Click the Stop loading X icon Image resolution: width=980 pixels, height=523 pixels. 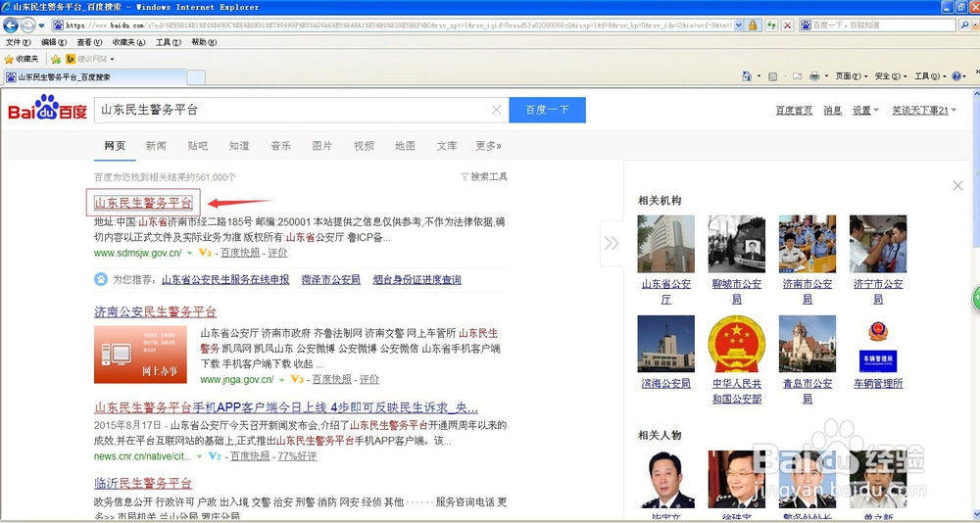click(x=787, y=25)
